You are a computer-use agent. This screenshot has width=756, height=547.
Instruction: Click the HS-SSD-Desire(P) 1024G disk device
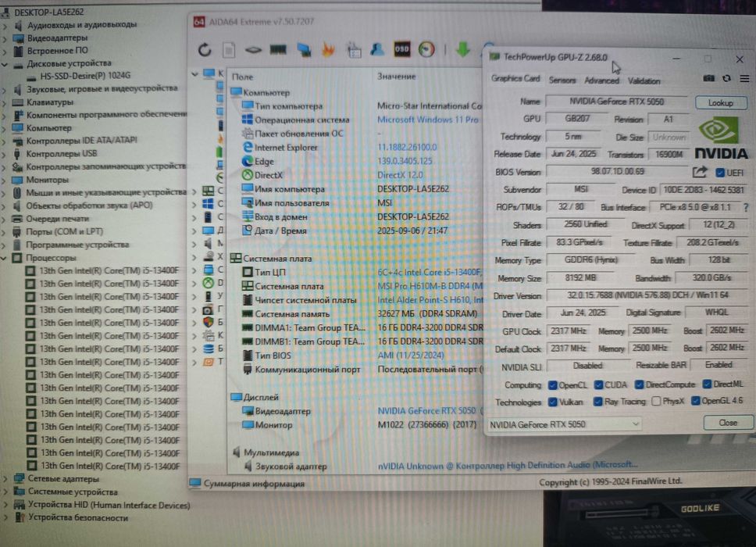point(85,76)
